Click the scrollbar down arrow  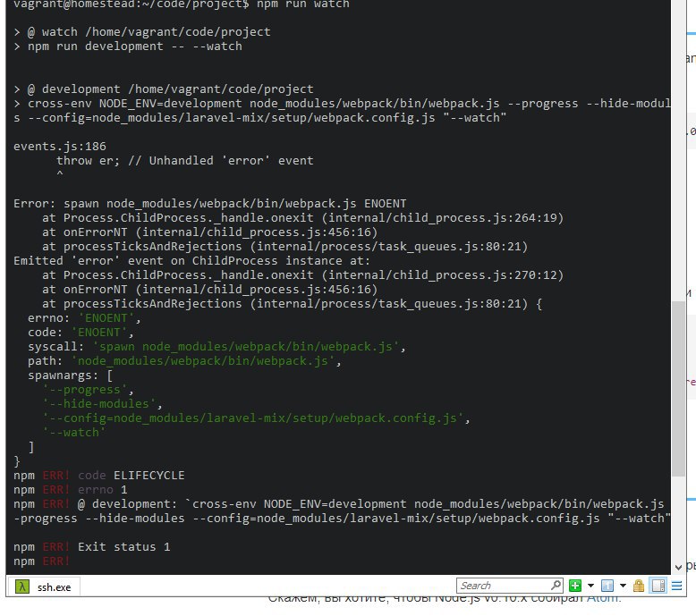[678, 567]
